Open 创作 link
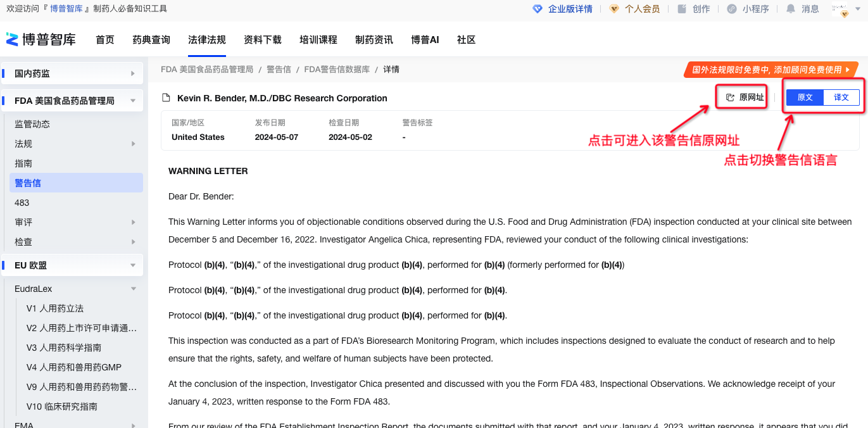This screenshot has height=428, width=868. click(701, 9)
